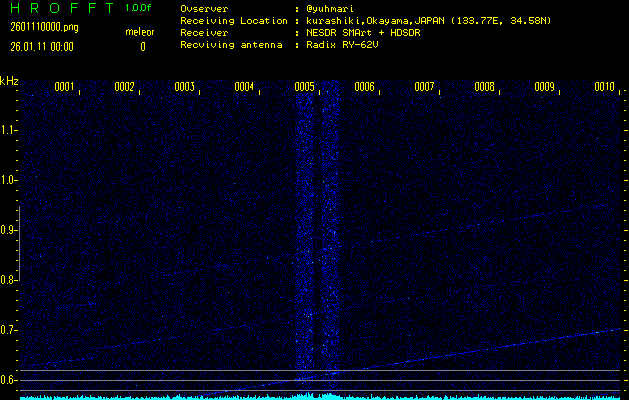Select the 0007 minute marker
Image resolution: width=629 pixels, height=400 pixels.
pos(425,87)
